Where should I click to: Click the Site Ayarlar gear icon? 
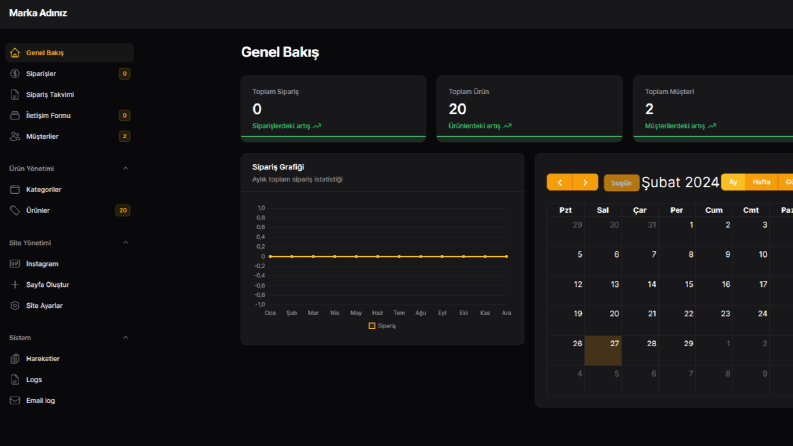[15, 305]
